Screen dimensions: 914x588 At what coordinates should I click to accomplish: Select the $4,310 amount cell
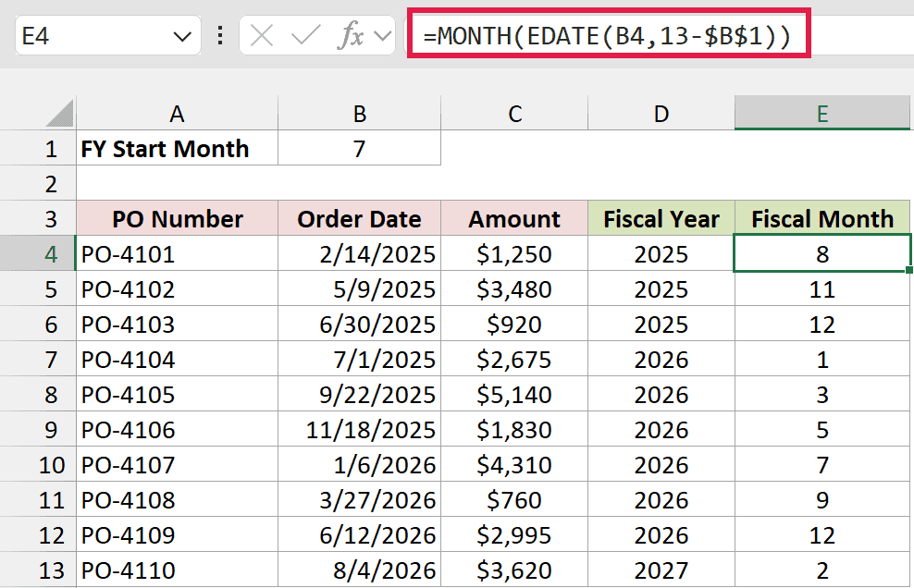pos(514,464)
